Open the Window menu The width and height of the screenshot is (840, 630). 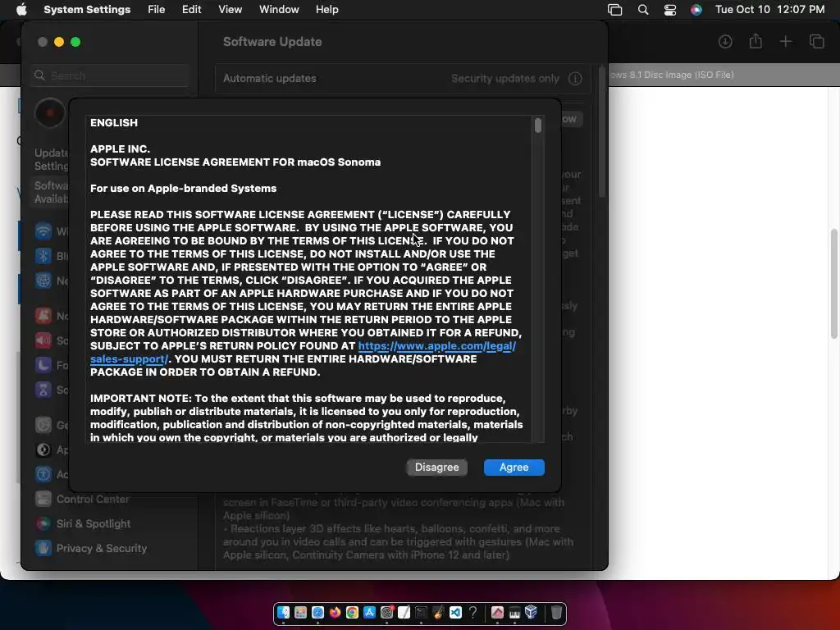tap(279, 10)
